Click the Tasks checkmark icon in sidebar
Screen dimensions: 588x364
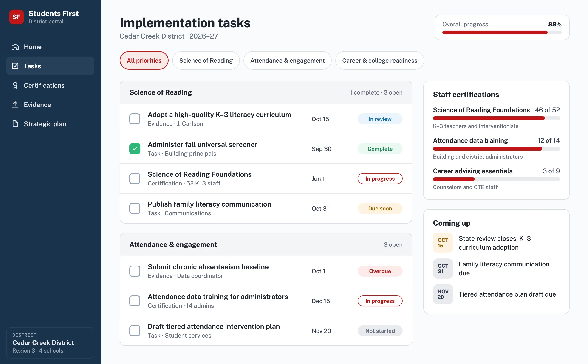point(15,66)
